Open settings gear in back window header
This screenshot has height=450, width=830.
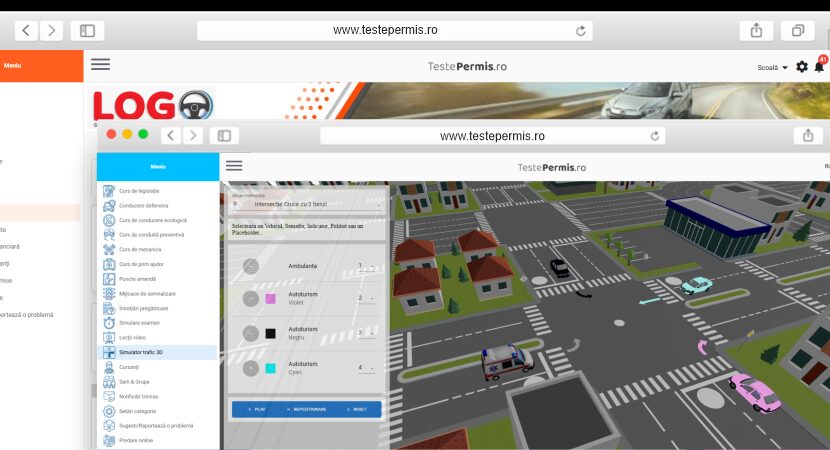[802, 67]
